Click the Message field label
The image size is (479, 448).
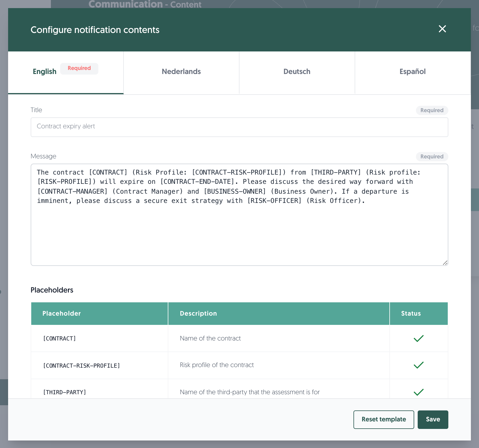(x=43, y=156)
